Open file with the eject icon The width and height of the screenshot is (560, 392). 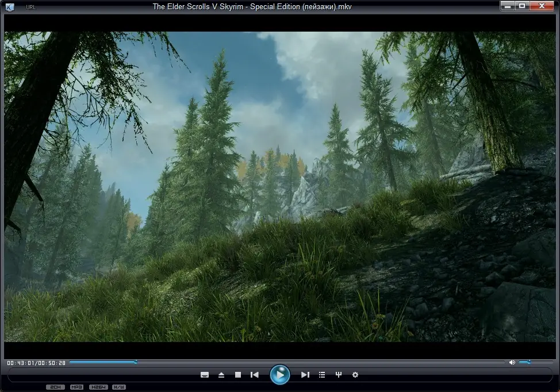click(x=221, y=375)
